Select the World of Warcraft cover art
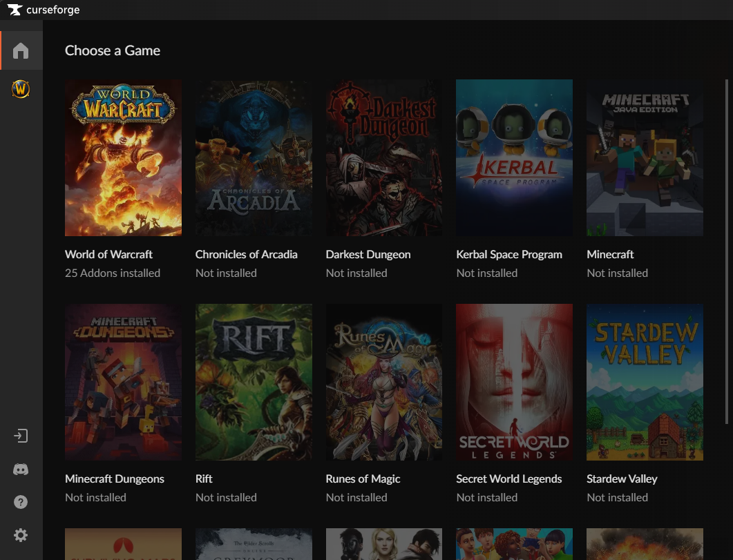Viewport: 733px width, 560px height. 123,157
